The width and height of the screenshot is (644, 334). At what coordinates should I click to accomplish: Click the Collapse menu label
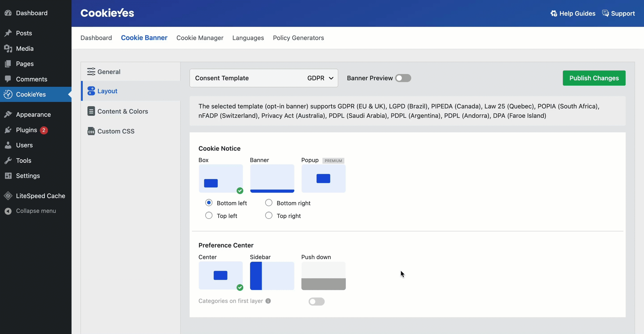tap(36, 211)
